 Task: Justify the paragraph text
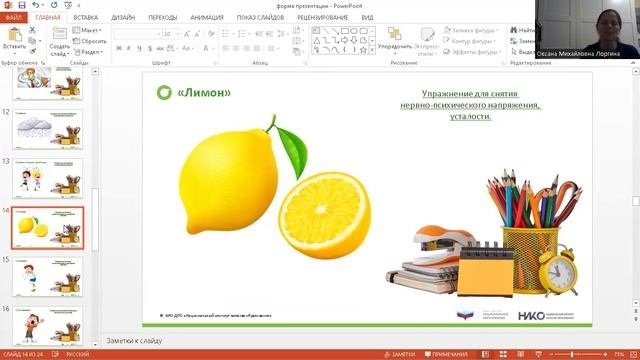pyautogui.click(x=257, y=48)
